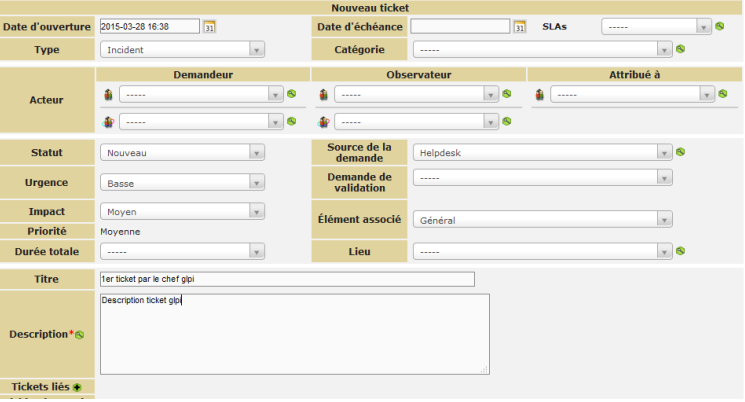Click the Date d'échéance input field
Screen dimensions: 745x402
(460, 27)
